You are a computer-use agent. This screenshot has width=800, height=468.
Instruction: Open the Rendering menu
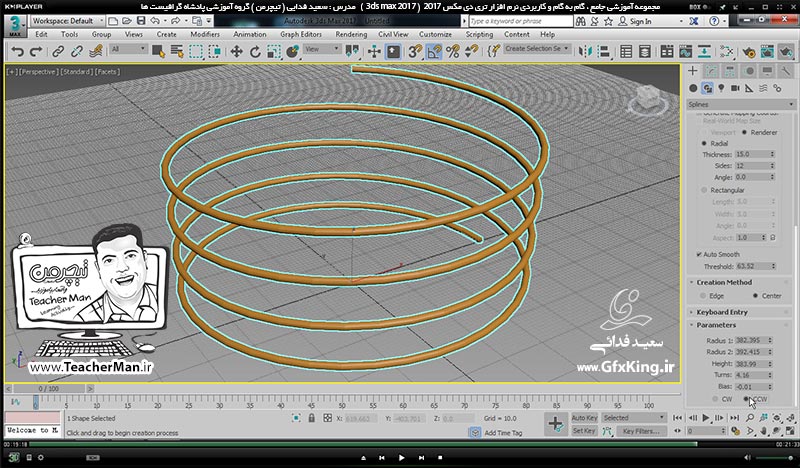click(x=351, y=34)
